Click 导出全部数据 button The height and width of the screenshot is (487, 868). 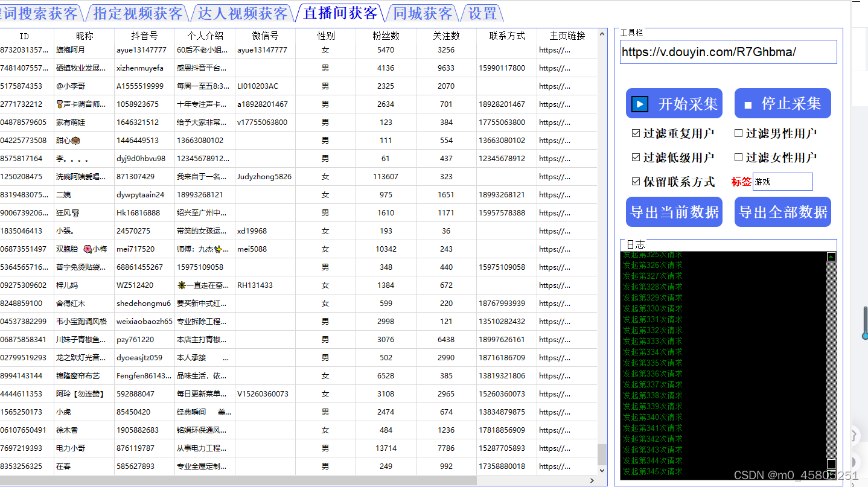(783, 212)
